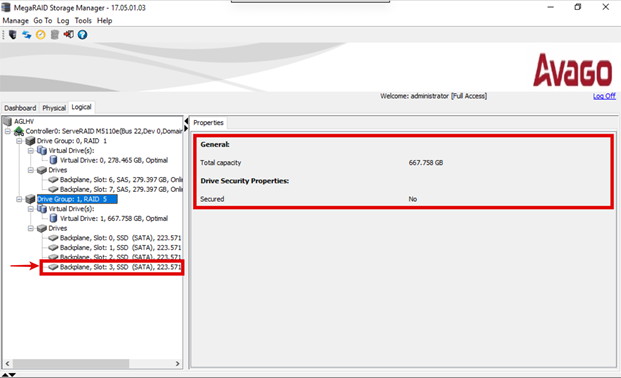Screen dimensions: 621x378
Task: Select Virtual Drive: 1, 667.758 GB
Action: [114, 218]
